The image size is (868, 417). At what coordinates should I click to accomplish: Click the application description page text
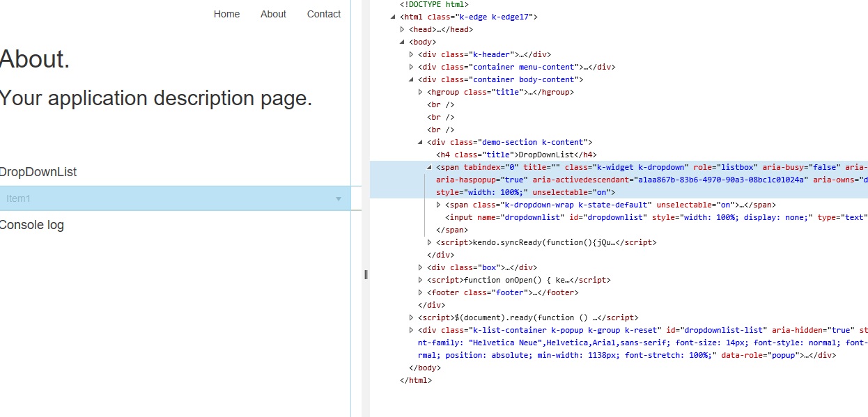point(156,98)
